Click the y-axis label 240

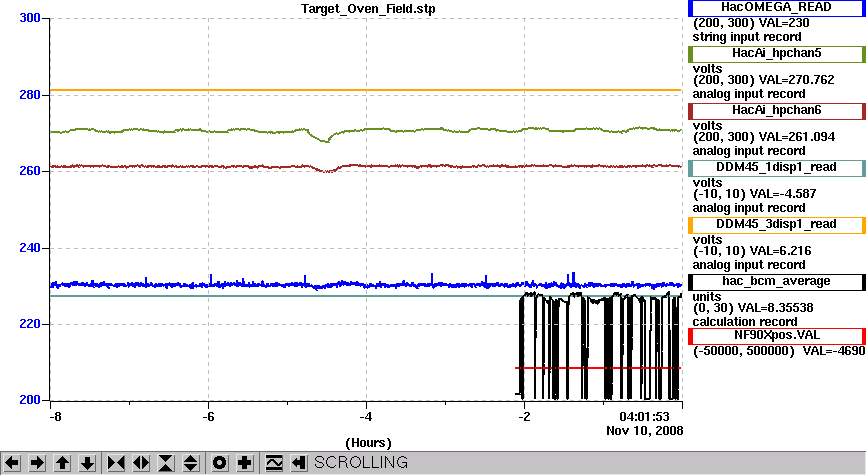[x=30, y=248]
